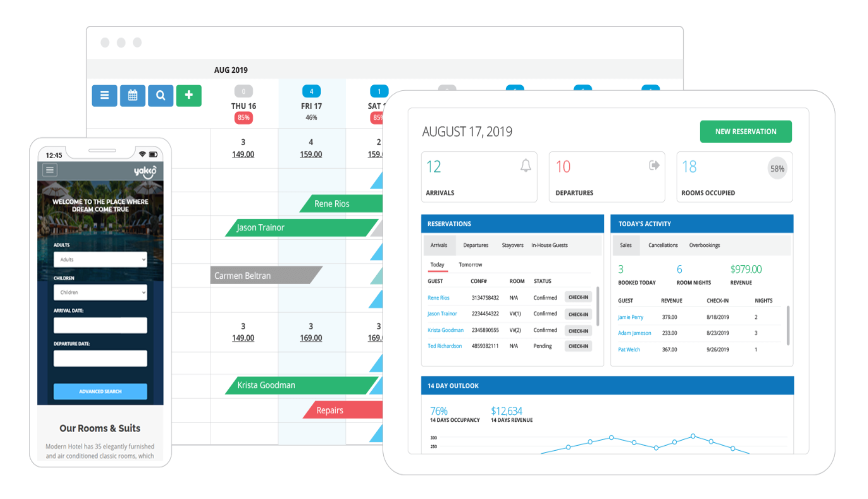Switch to the Sales activity tab
Image resolution: width=868 pixels, height=499 pixels.
click(625, 245)
